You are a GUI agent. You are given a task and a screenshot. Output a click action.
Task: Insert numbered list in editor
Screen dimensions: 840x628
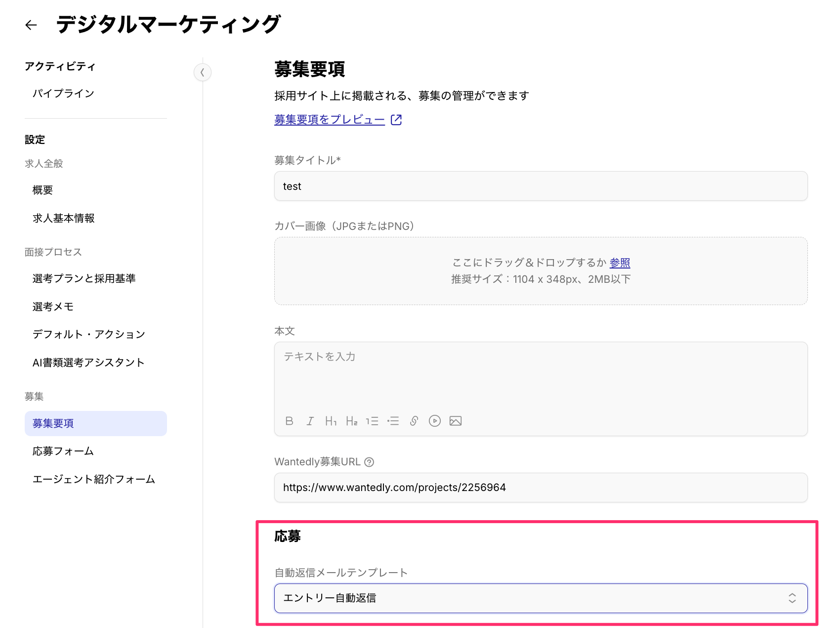[372, 421]
